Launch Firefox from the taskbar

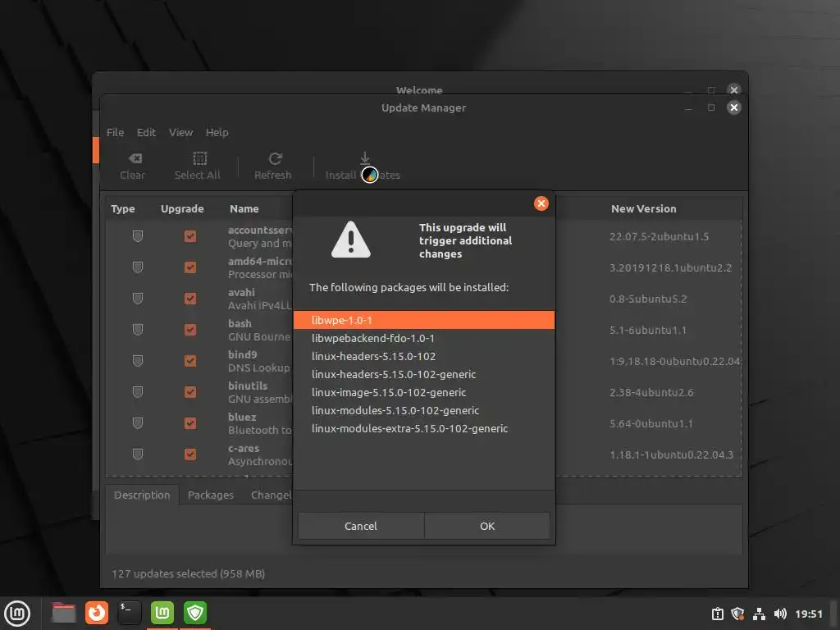tap(97, 613)
